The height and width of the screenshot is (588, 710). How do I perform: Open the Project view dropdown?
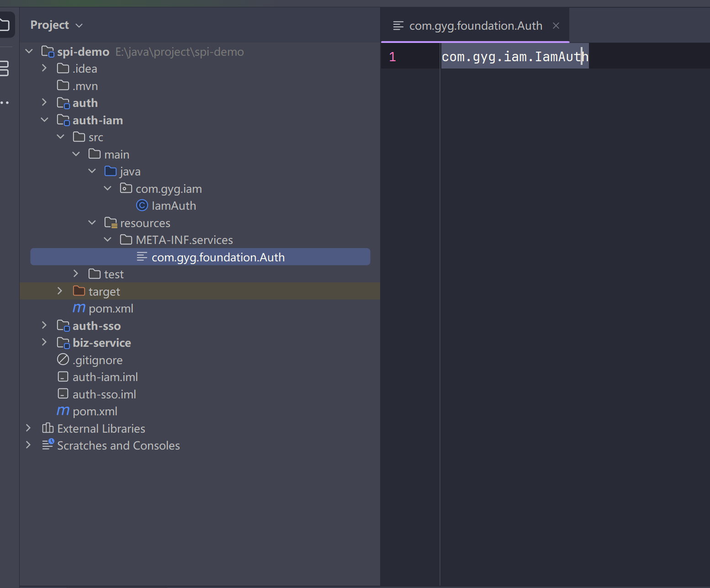[79, 26]
